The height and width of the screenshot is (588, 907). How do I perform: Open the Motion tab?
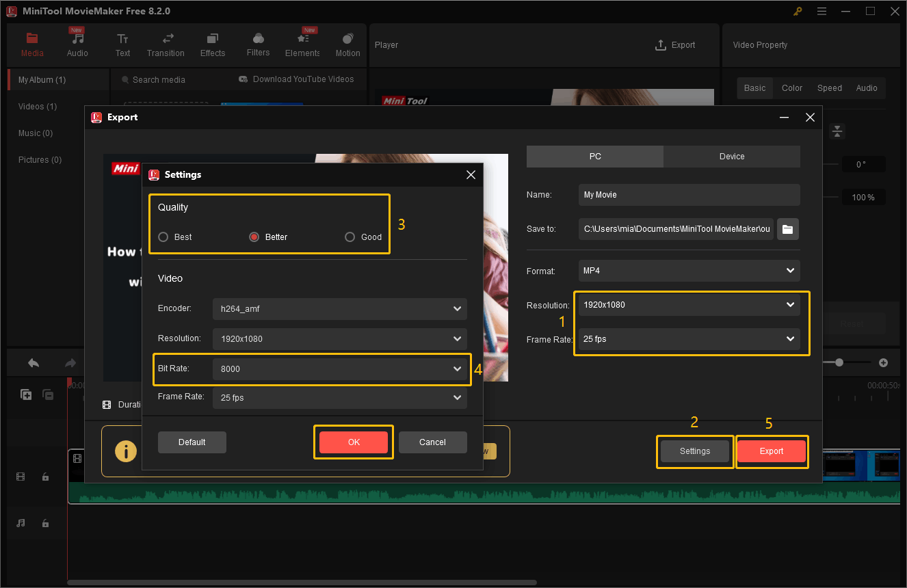point(347,45)
